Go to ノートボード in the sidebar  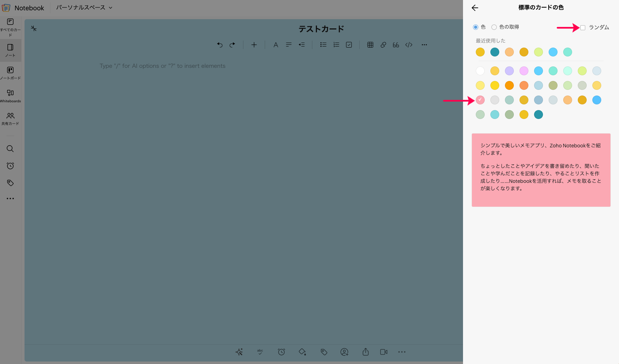click(10, 73)
